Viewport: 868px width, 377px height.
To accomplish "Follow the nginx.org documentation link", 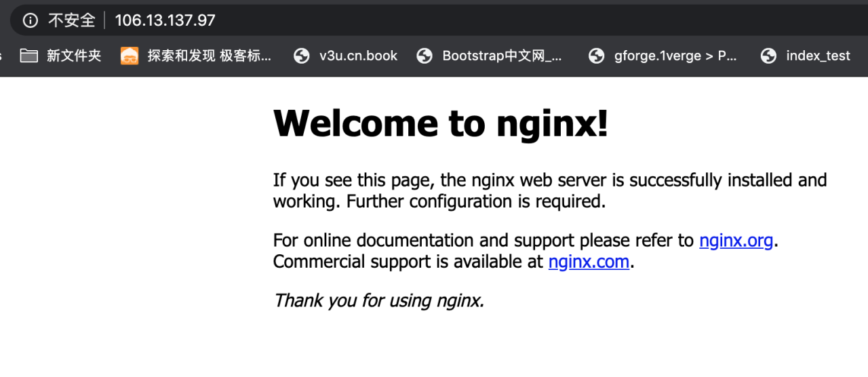I will point(736,241).
